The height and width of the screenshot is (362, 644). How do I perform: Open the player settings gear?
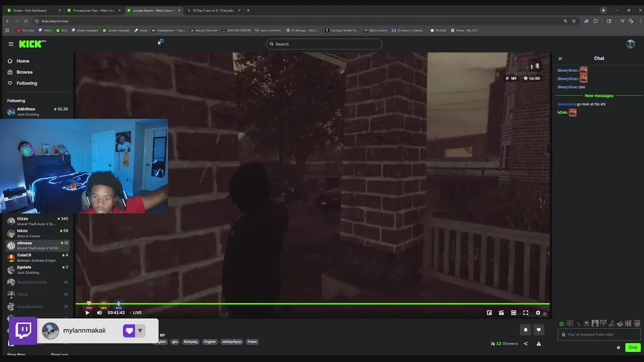pos(538,313)
